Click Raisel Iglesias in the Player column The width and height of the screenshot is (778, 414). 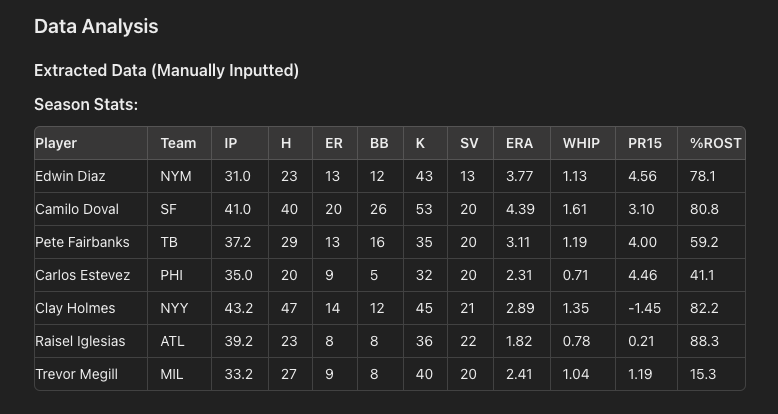pyautogui.click(x=80, y=341)
